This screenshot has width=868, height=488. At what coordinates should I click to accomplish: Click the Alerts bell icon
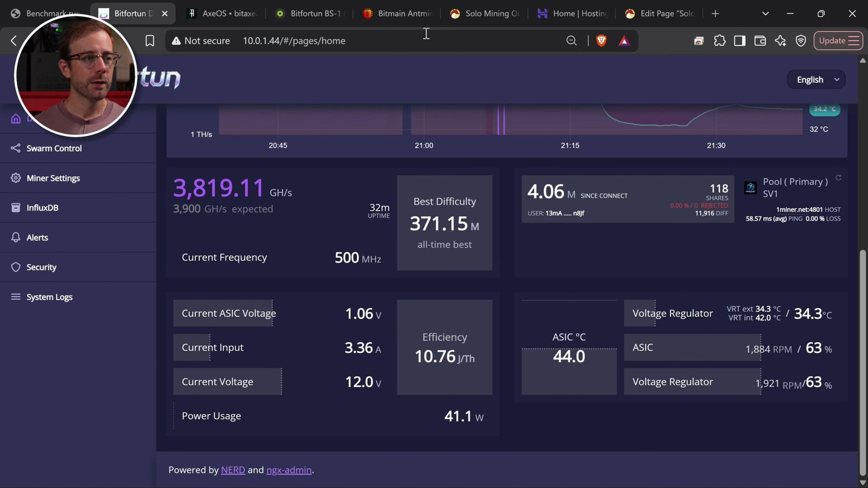coord(16,237)
